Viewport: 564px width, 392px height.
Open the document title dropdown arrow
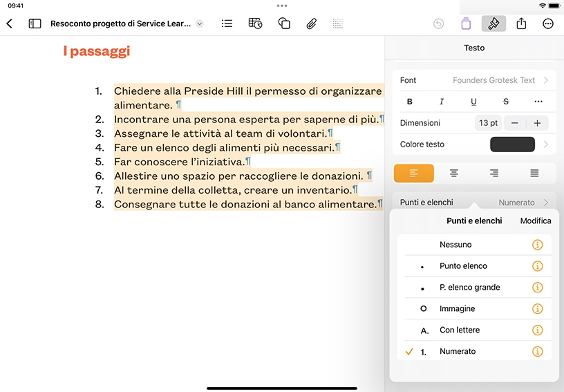point(200,24)
